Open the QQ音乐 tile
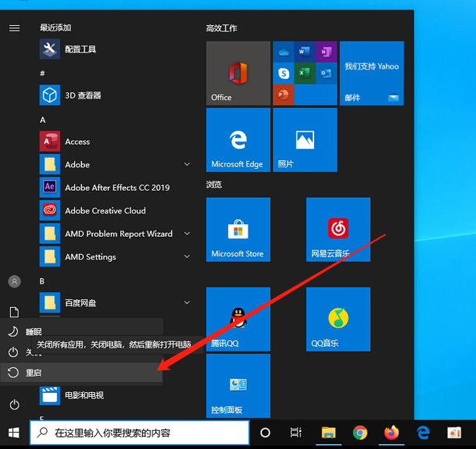The image size is (476, 449). (338, 319)
